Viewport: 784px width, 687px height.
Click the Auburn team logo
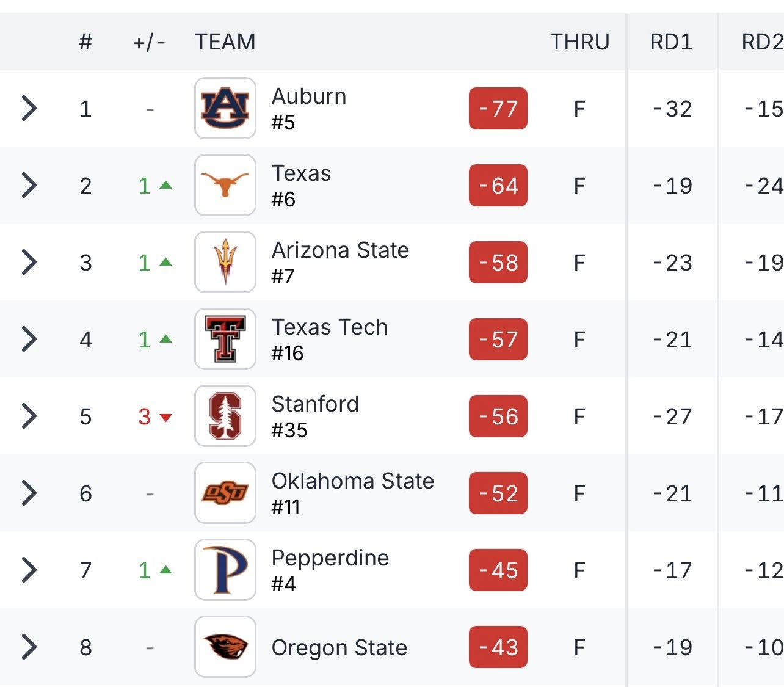[225, 108]
